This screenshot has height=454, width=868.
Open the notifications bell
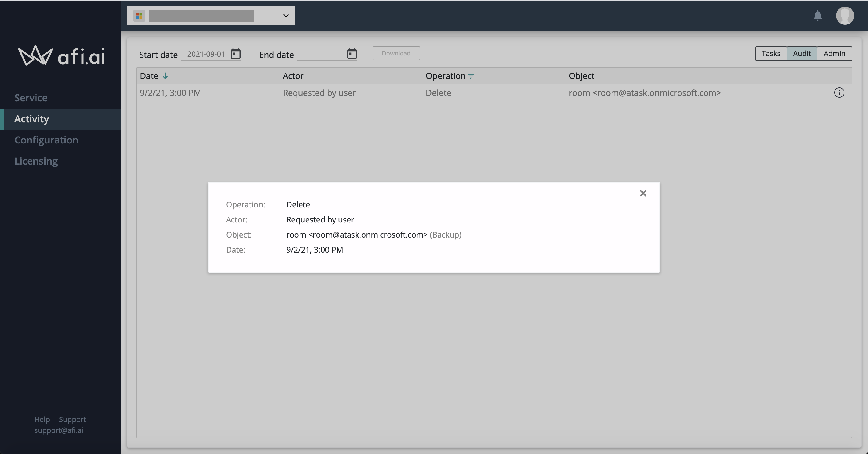click(x=817, y=15)
